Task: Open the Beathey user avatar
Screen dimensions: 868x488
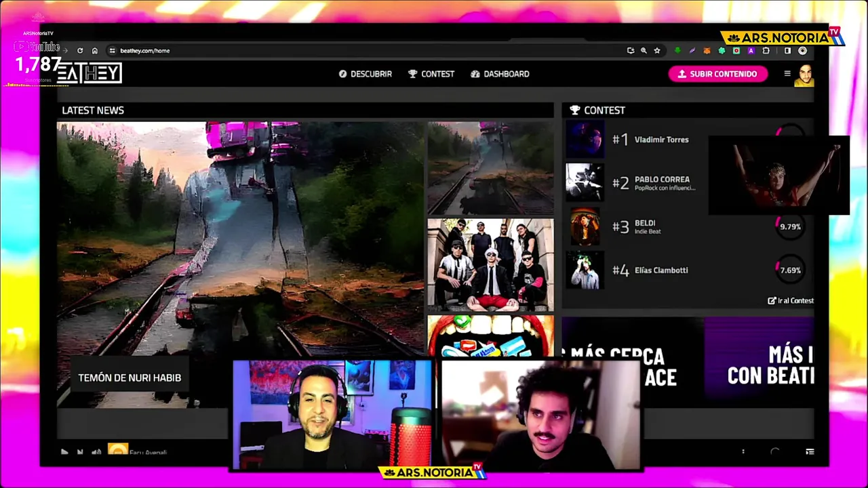Action: click(x=804, y=75)
